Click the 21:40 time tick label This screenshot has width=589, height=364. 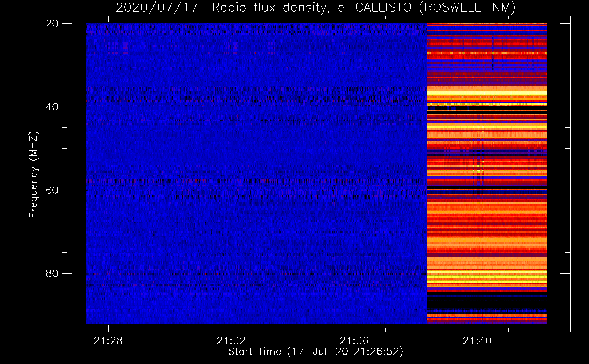(x=477, y=341)
